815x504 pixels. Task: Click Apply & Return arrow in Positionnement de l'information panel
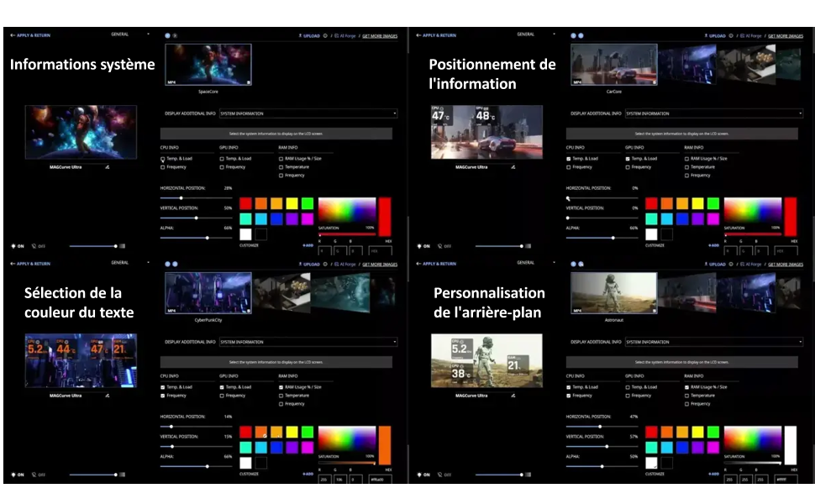[x=418, y=35]
